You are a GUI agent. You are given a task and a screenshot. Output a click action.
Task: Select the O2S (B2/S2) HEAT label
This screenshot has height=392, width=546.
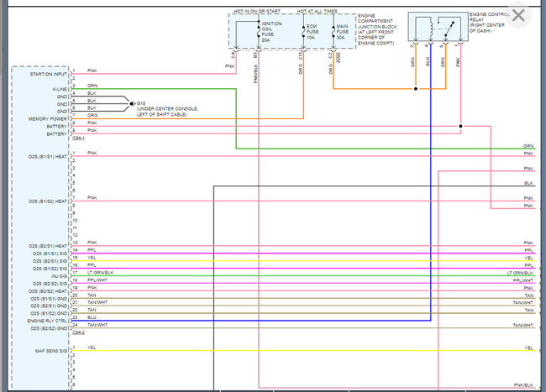[48, 291]
